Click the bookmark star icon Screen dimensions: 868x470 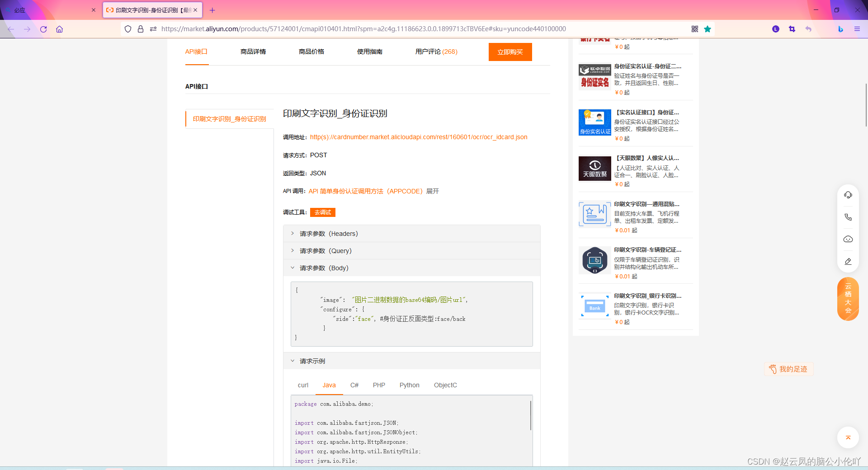(x=708, y=29)
